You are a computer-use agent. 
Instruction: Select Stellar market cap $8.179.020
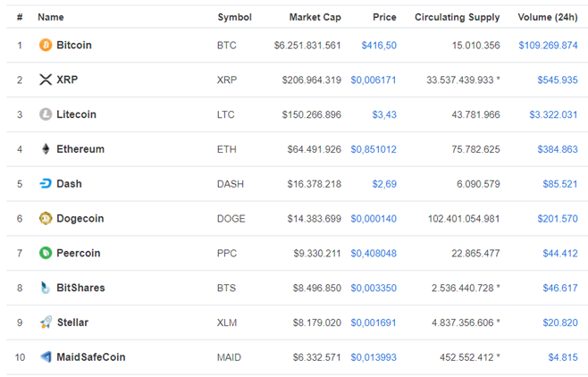click(317, 323)
